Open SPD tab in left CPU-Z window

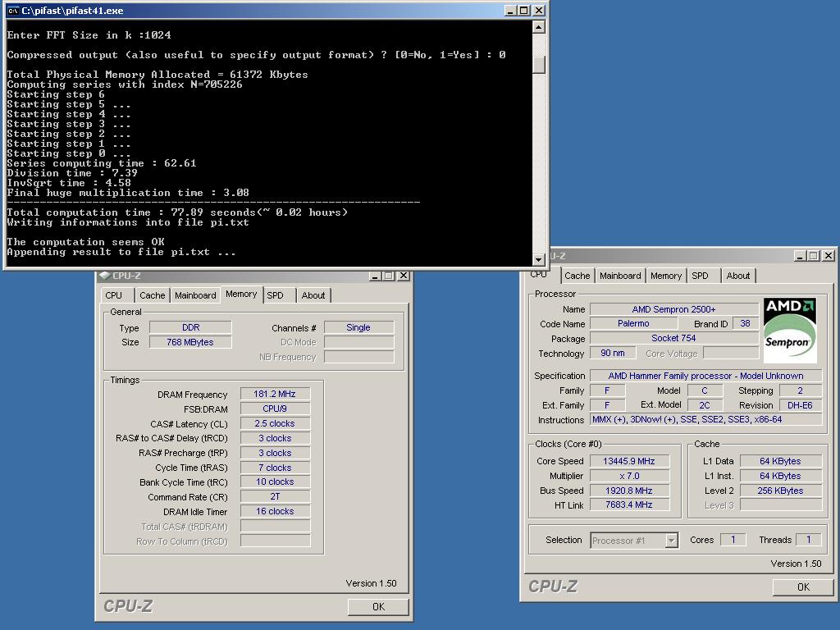click(x=276, y=295)
